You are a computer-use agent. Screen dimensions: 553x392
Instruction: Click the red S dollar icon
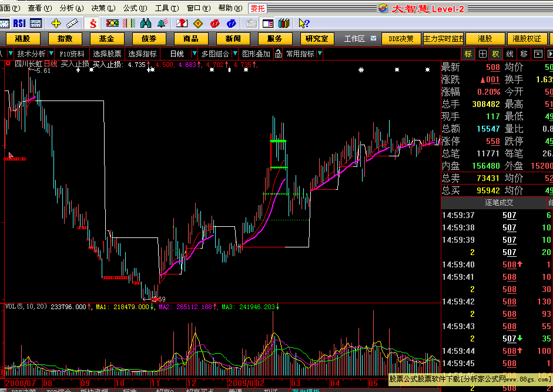93,24
